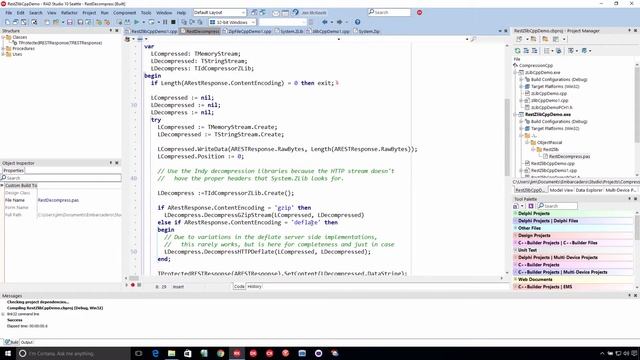Select the Properties tab in Object Inspector
The image size is (640, 360).
[13, 171]
